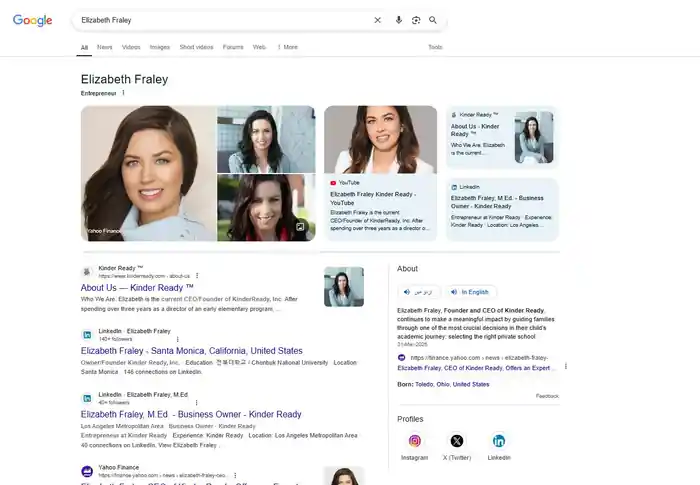Switch to the Images tab

pyautogui.click(x=159, y=47)
